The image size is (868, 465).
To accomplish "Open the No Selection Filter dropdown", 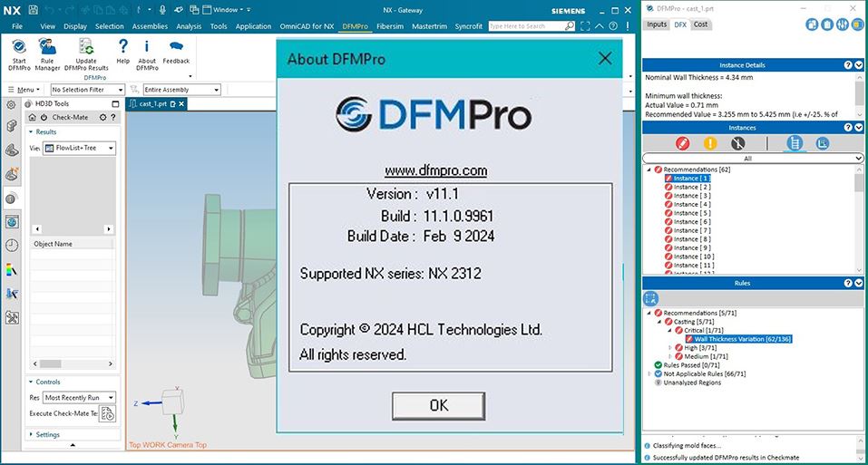I will (x=87, y=90).
